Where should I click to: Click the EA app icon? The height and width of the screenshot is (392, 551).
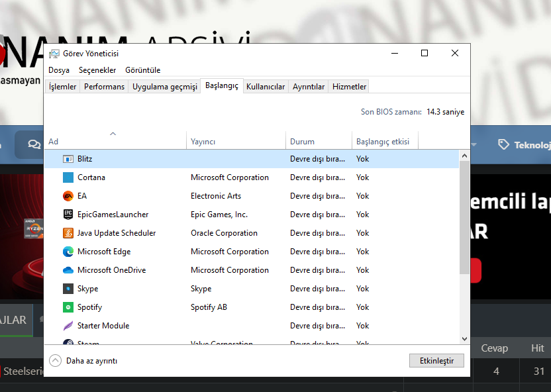[x=68, y=196]
